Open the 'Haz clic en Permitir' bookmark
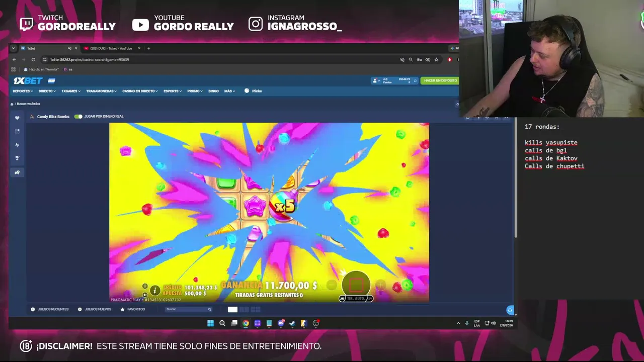Viewport: 644px width, 362px height. pyautogui.click(x=40, y=69)
